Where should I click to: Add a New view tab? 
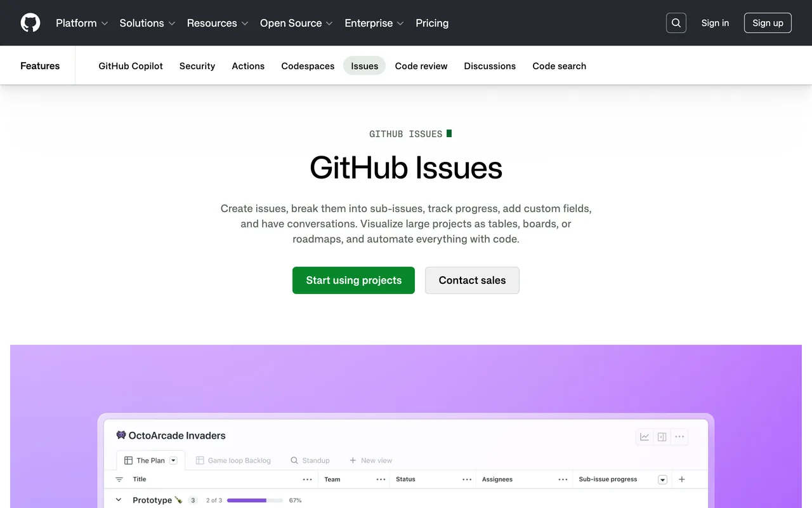click(x=370, y=460)
